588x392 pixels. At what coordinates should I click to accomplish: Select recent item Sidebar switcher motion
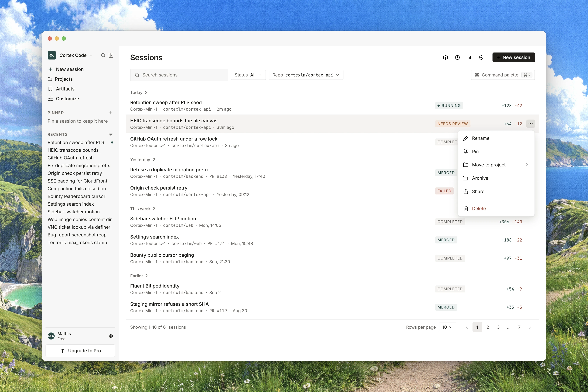80,212
